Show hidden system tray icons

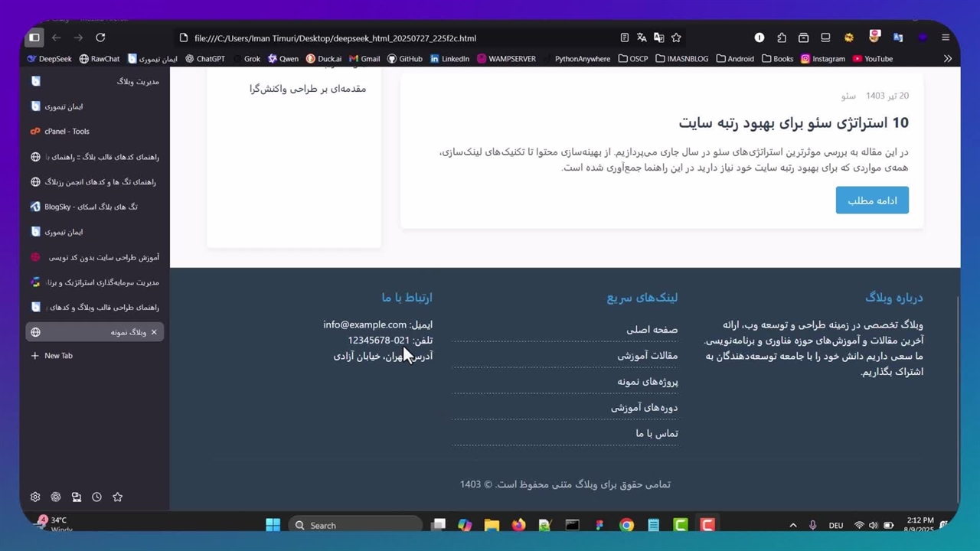(792, 526)
